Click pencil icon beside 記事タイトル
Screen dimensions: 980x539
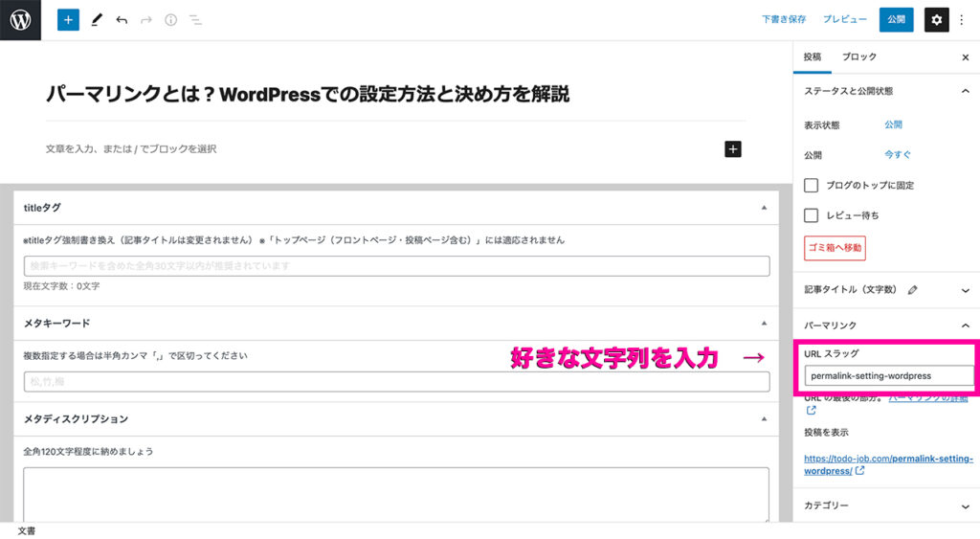(912, 289)
